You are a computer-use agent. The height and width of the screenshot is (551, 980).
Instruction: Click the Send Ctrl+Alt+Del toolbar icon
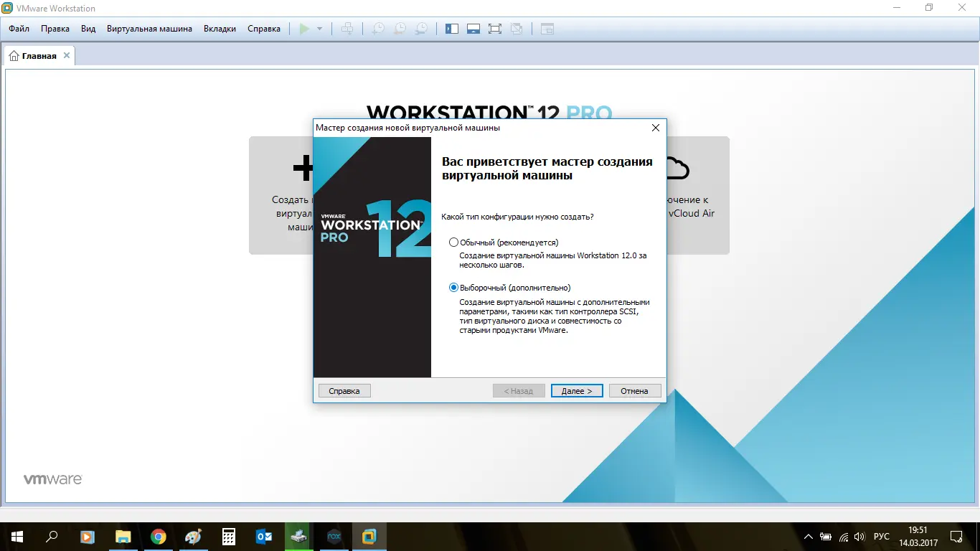point(347,29)
